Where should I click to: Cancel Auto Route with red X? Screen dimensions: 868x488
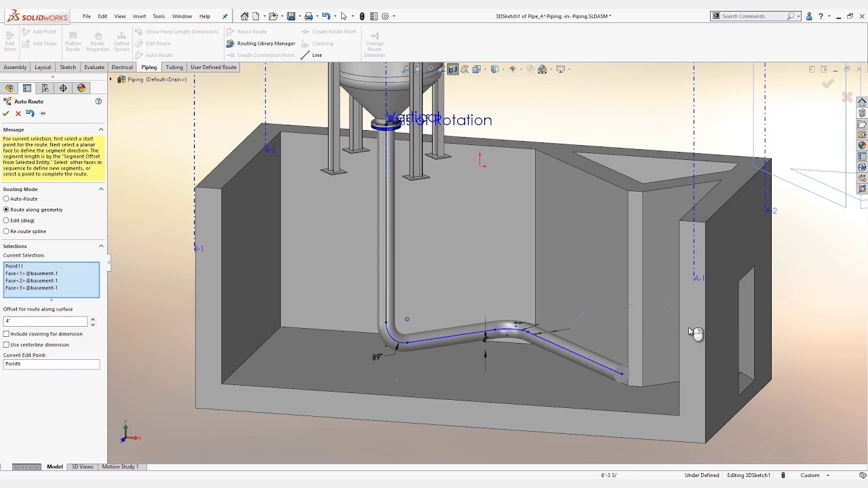click(x=18, y=113)
